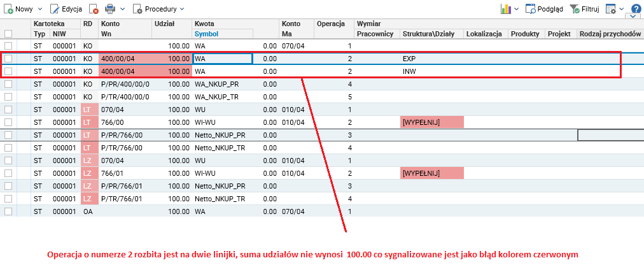Click the Lokalizacja column header
Viewport: 644px width, 279px height.
click(486, 34)
